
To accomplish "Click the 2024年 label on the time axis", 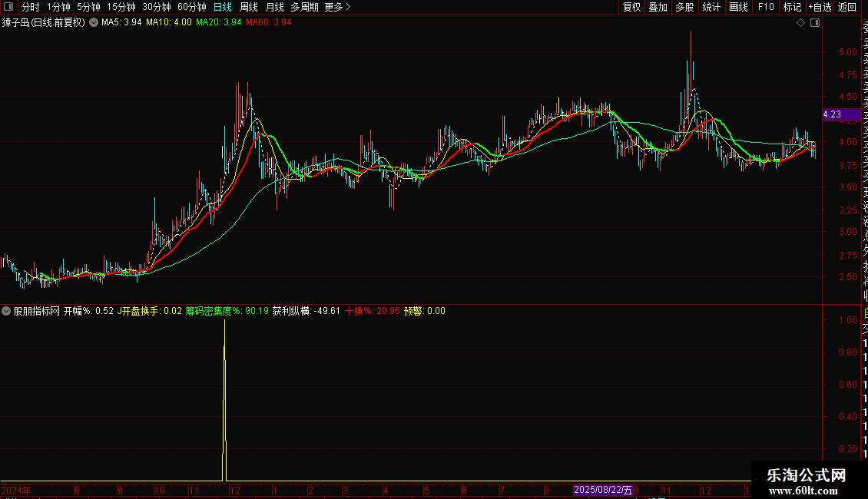I will (16, 490).
